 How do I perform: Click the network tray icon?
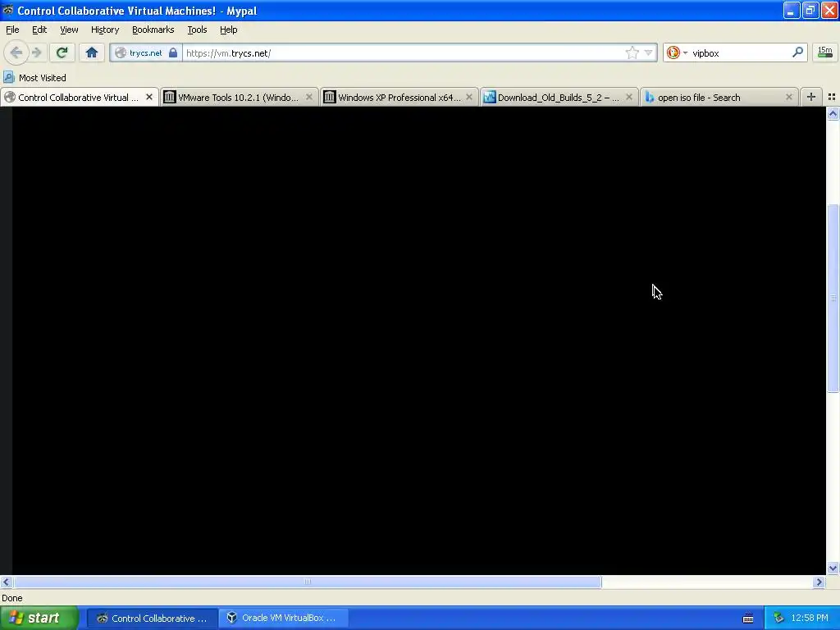click(x=779, y=619)
